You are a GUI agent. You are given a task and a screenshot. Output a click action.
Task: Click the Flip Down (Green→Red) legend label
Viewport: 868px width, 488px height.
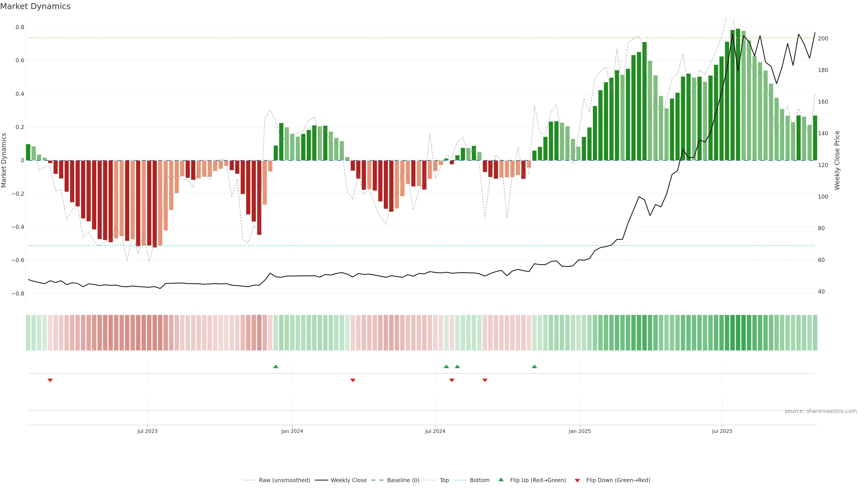[x=618, y=480]
